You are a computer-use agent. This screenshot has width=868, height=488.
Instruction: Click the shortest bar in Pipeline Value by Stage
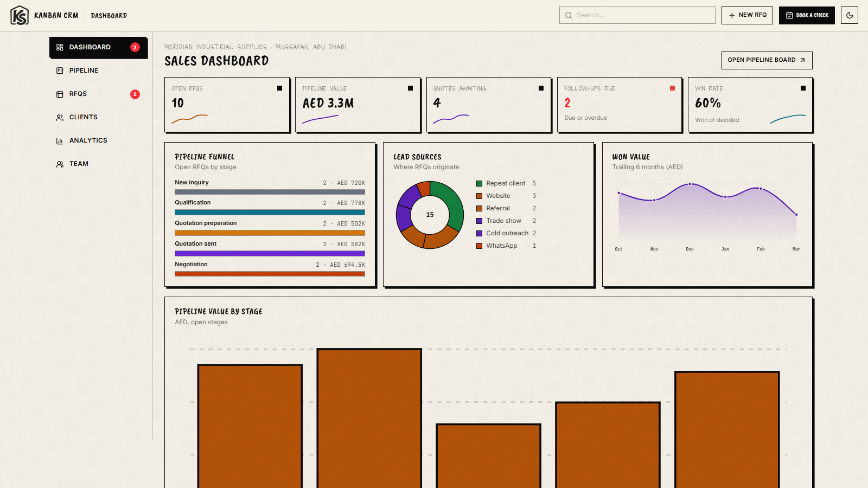coord(489,456)
